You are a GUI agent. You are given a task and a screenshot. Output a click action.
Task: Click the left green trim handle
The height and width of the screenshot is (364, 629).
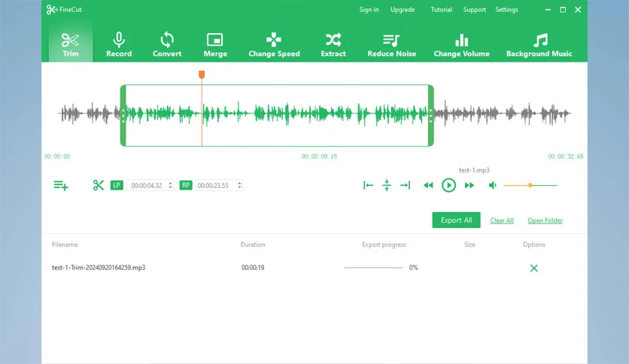pyautogui.click(x=123, y=116)
